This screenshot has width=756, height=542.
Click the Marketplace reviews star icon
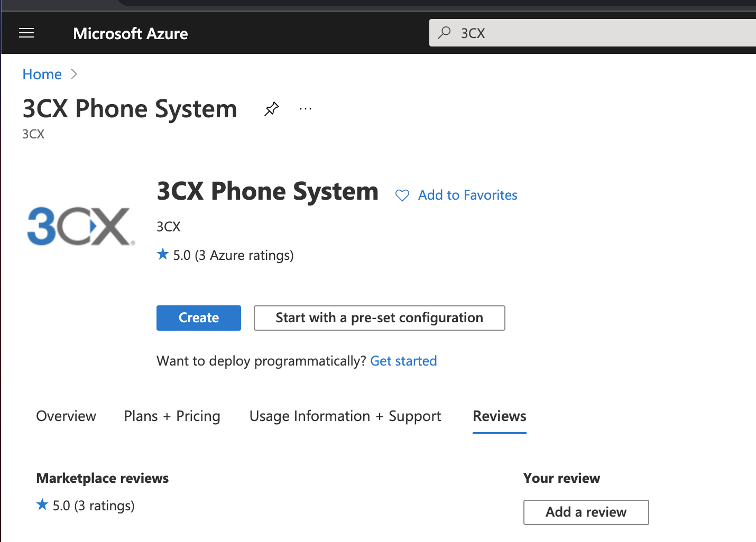click(42, 505)
